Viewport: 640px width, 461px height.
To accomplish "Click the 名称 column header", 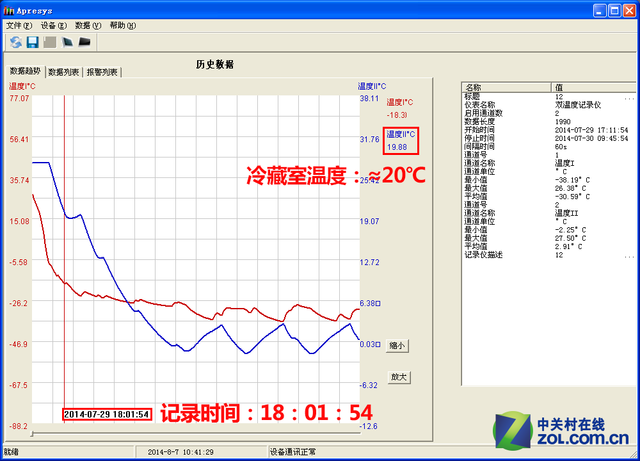I will coord(507,87).
